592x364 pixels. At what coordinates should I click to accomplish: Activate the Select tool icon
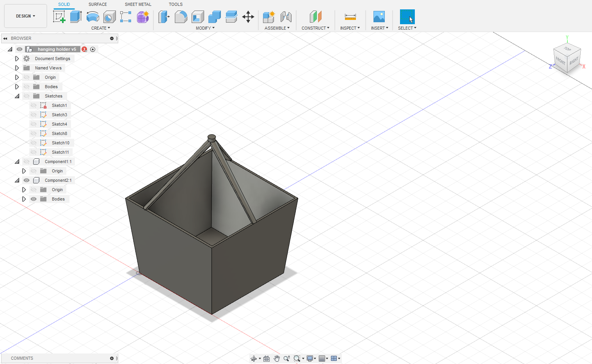(407, 17)
